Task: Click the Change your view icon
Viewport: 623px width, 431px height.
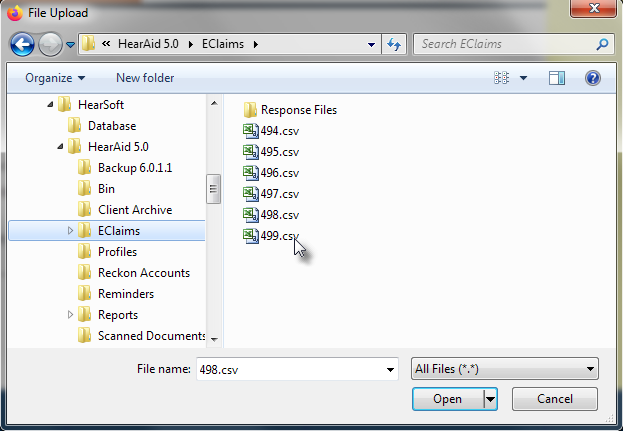Action: 501,78
